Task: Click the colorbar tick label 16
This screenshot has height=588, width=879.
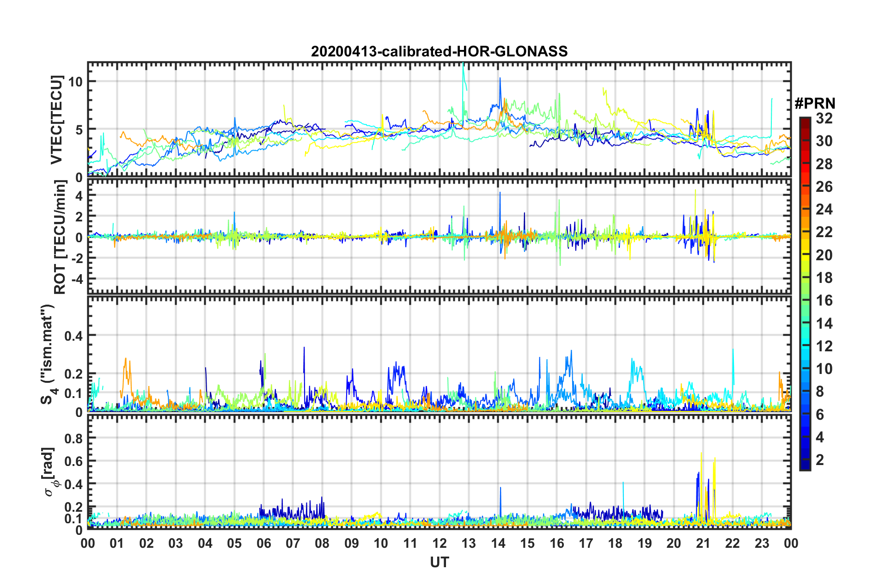Action: (x=824, y=300)
